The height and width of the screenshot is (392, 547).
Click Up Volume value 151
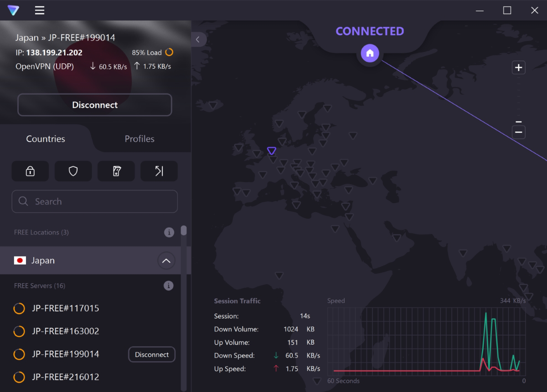[x=293, y=342]
